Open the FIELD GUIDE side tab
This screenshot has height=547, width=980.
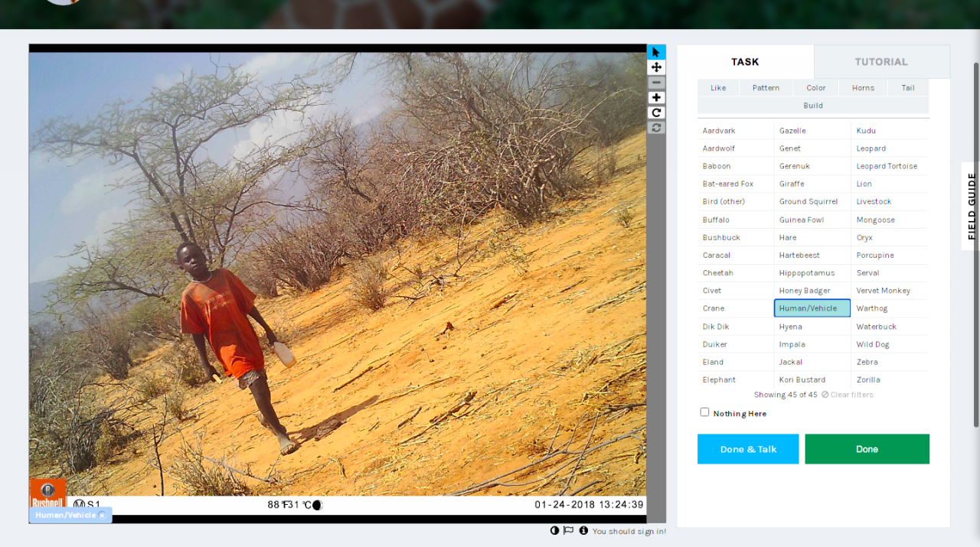971,207
